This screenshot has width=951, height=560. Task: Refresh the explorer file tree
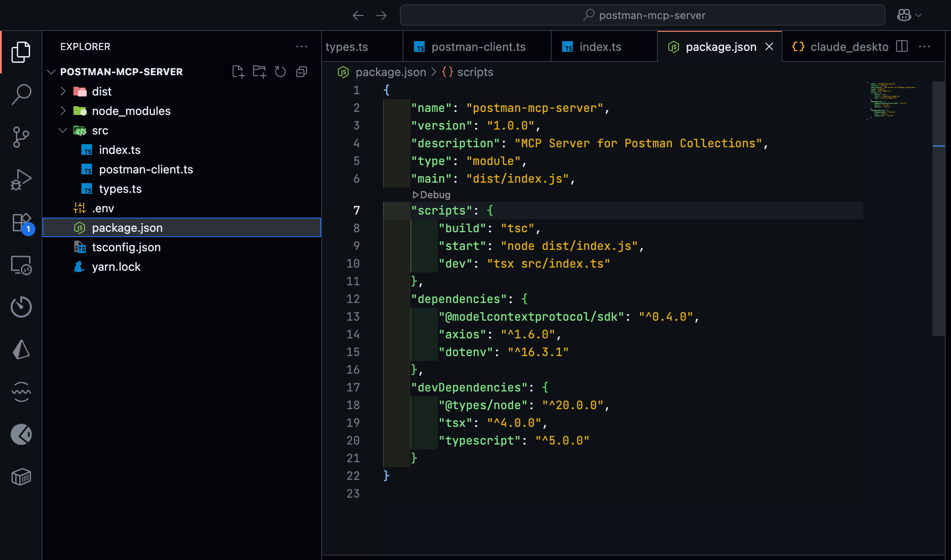(x=280, y=72)
